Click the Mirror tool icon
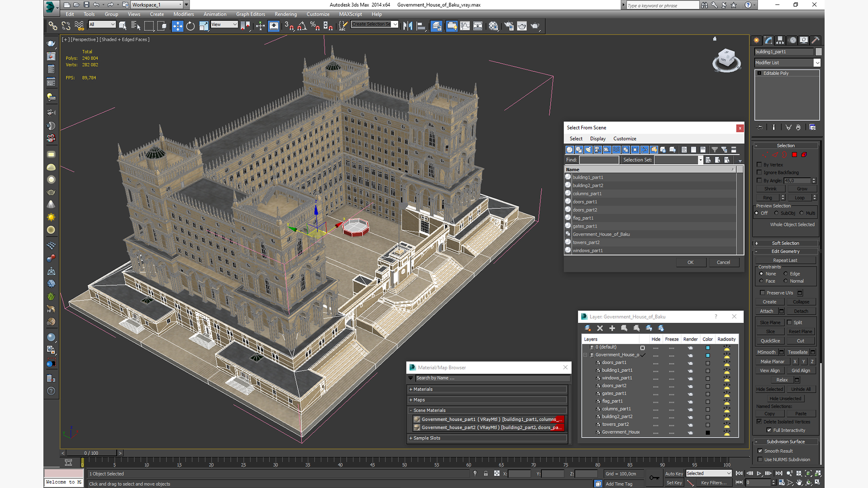The image size is (868, 488). tap(408, 26)
